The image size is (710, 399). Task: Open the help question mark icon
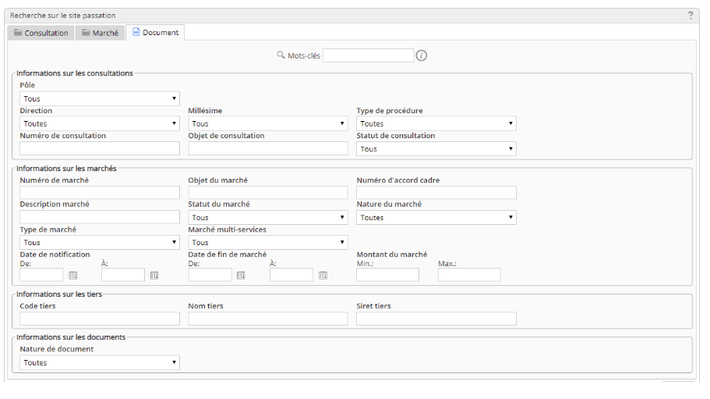pos(691,15)
